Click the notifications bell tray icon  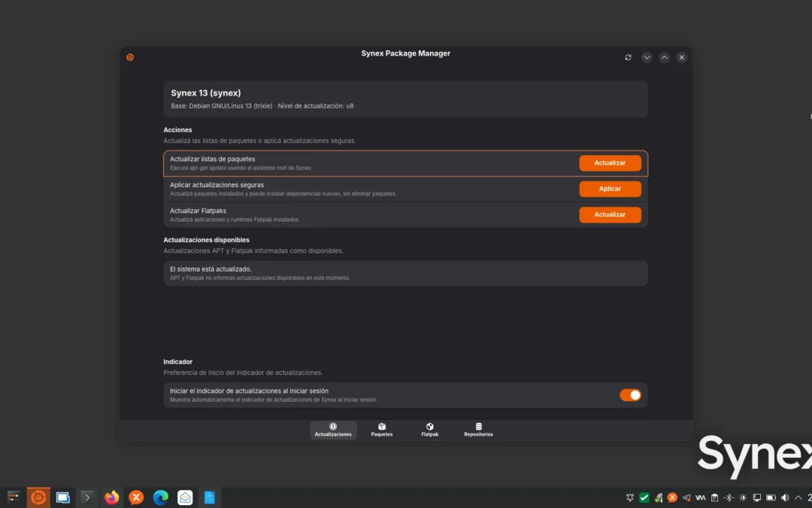pos(630,497)
